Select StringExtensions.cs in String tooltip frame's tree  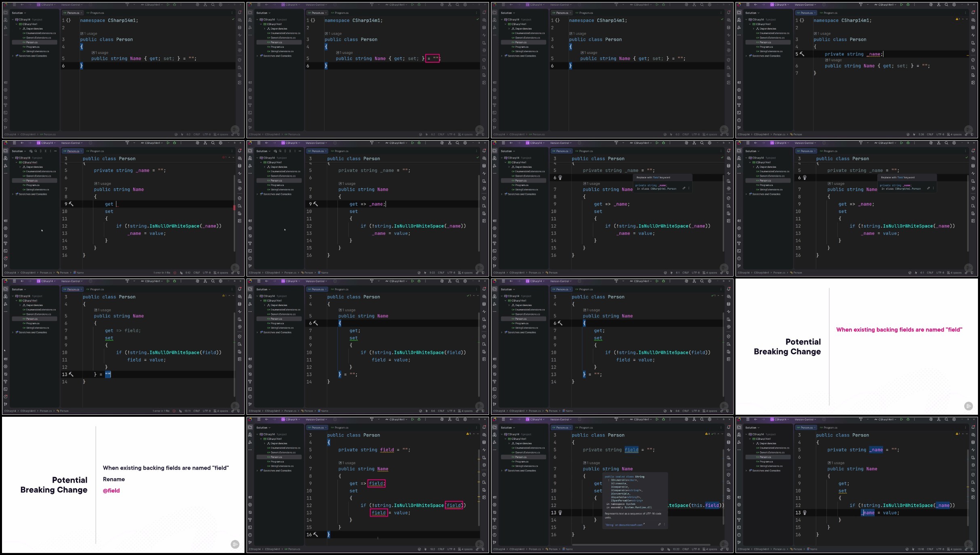point(525,466)
